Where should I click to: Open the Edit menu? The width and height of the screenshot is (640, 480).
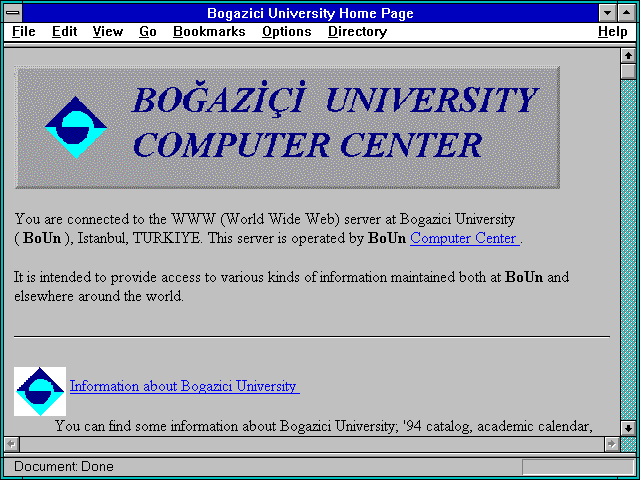(64, 32)
